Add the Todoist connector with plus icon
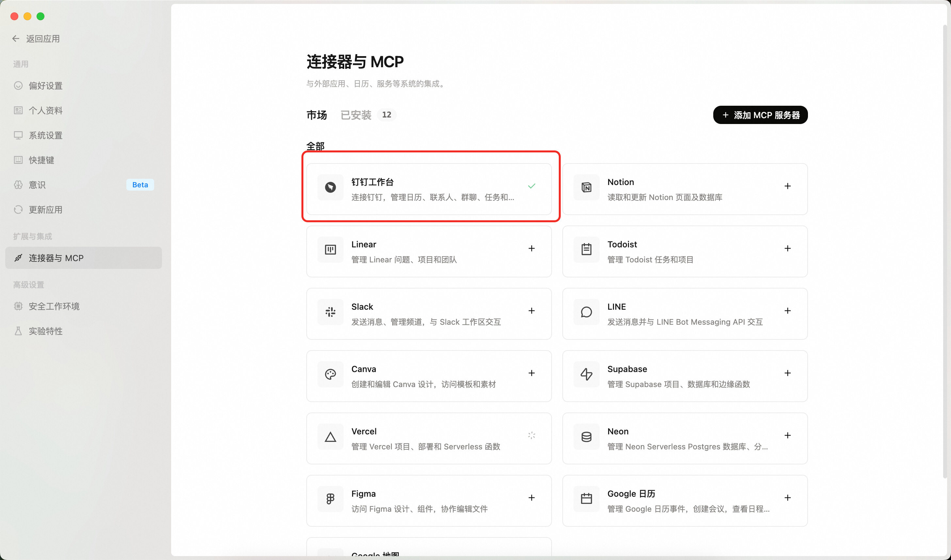951x560 pixels. [787, 248]
